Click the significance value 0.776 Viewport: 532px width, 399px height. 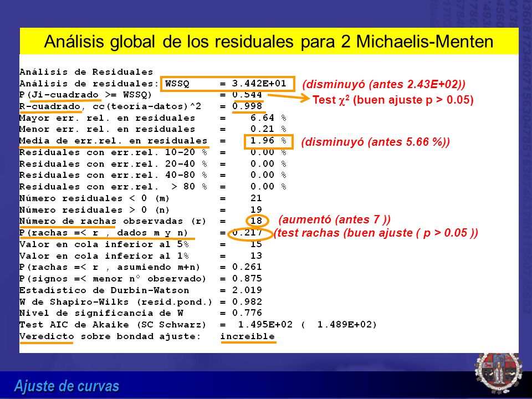click(247, 313)
